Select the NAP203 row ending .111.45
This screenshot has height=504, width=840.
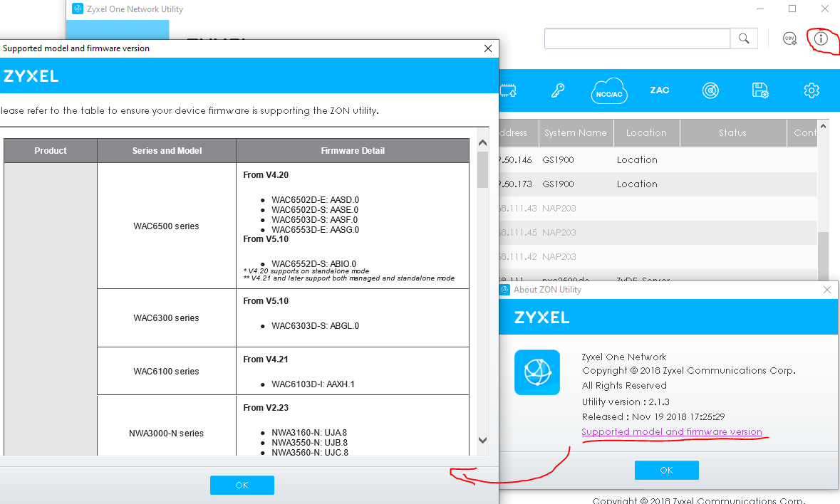pyautogui.click(x=658, y=232)
